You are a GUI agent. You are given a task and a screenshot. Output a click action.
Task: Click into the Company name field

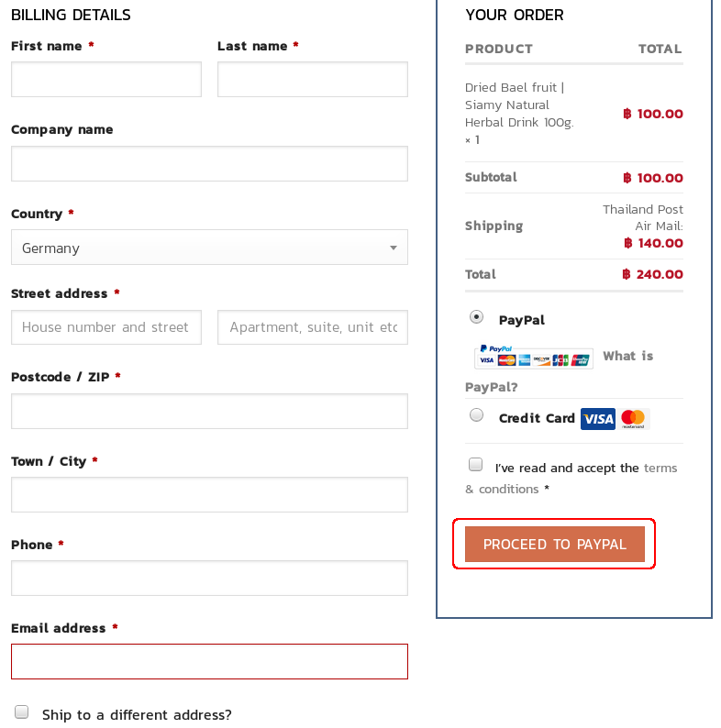point(209,164)
